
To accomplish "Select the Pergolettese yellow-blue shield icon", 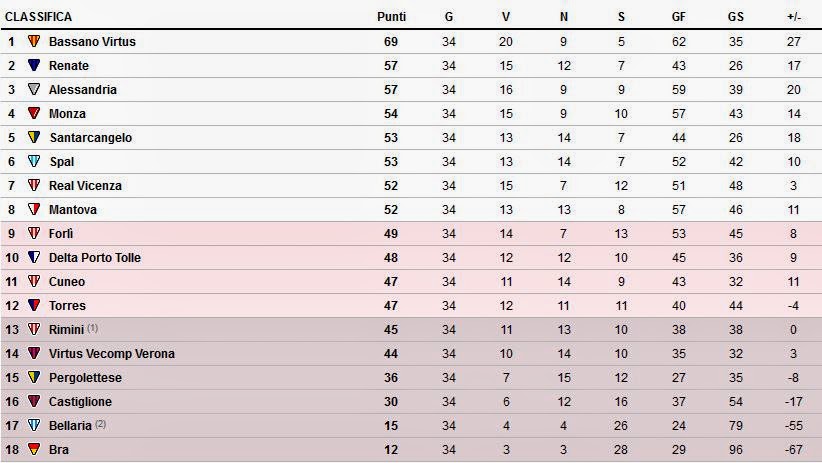I will click(34, 378).
